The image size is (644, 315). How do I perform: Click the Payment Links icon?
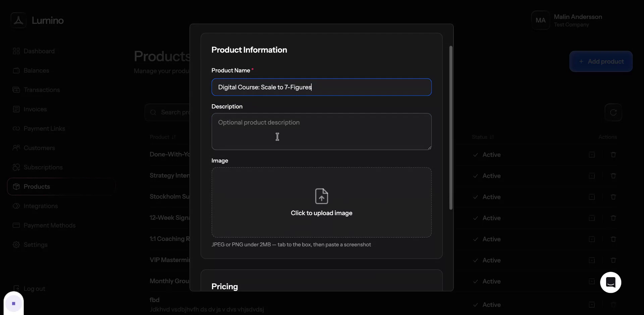(16, 129)
